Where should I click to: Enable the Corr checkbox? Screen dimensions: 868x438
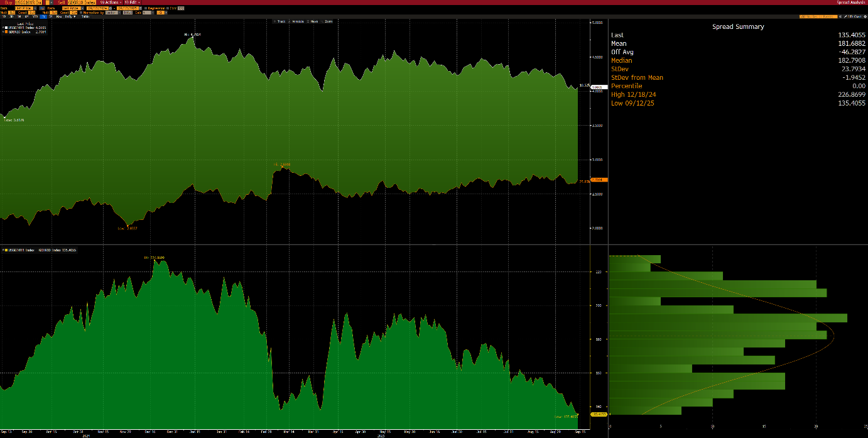coord(168,8)
